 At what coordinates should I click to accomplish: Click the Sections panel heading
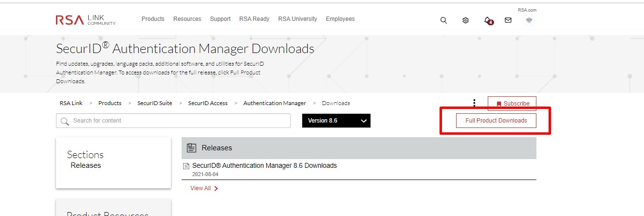click(85, 155)
